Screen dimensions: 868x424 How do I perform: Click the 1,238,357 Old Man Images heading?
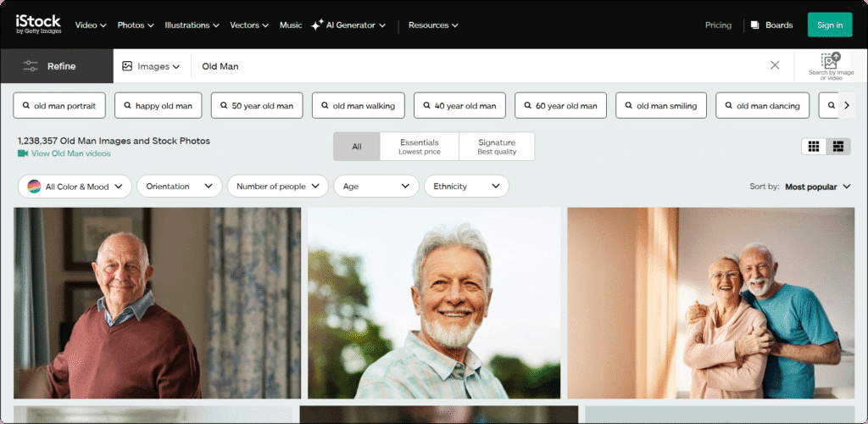(114, 141)
